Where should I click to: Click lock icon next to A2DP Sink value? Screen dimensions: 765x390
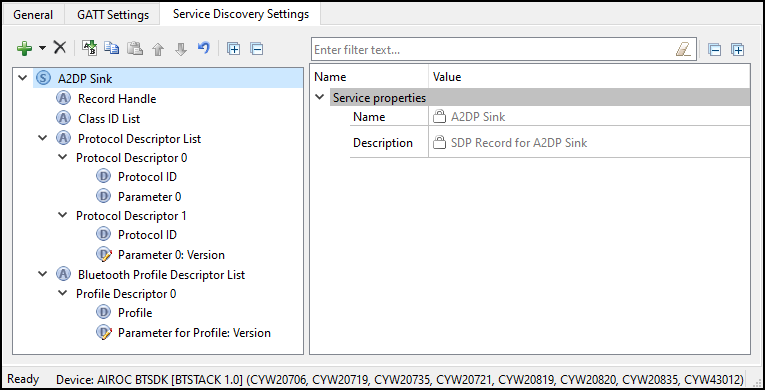tap(440, 116)
